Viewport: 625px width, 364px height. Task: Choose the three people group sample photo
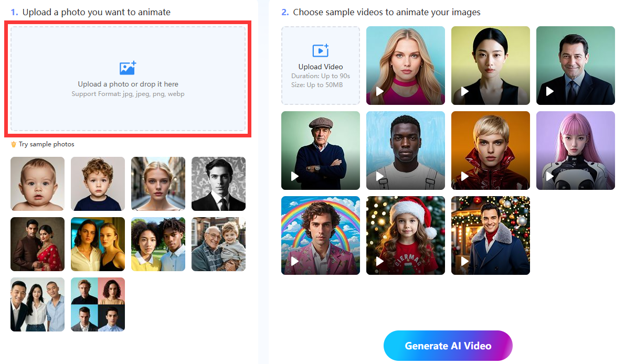coord(37,304)
